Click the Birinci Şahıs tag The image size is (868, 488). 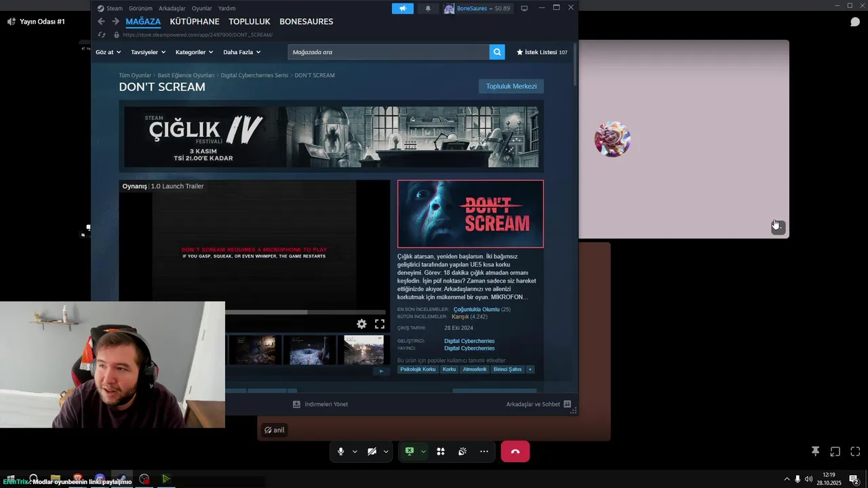point(507,369)
